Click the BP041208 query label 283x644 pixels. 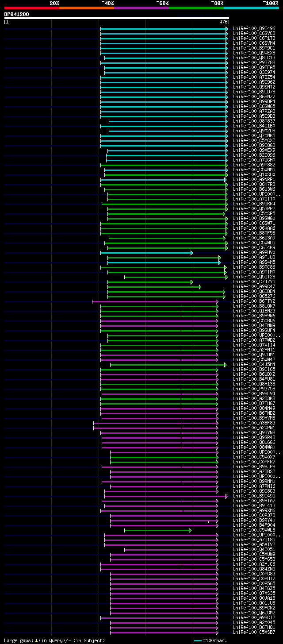click(17, 14)
